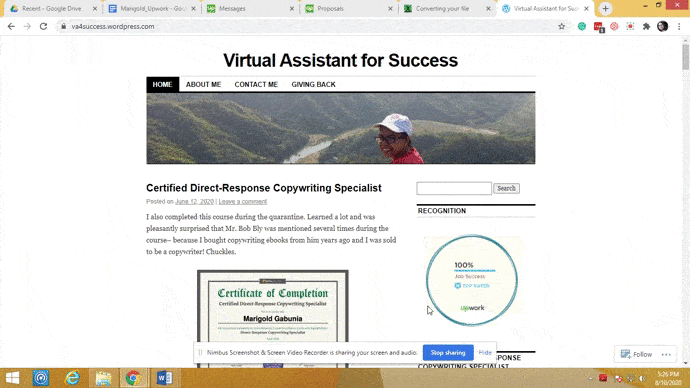Open Microsoft Word from the taskbar
Screen dimensions: 690x388
[165, 378]
